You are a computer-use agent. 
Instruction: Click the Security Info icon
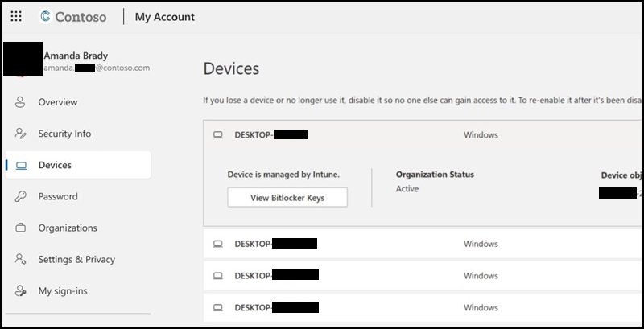(21, 134)
